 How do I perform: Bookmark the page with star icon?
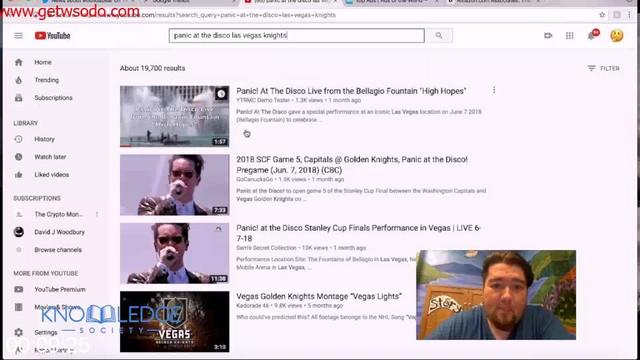[x=602, y=15]
